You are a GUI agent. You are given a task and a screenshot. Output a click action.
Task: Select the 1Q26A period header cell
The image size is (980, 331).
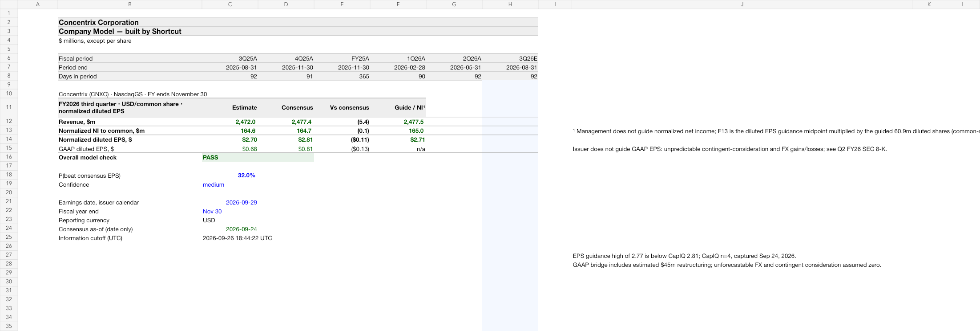pos(398,58)
